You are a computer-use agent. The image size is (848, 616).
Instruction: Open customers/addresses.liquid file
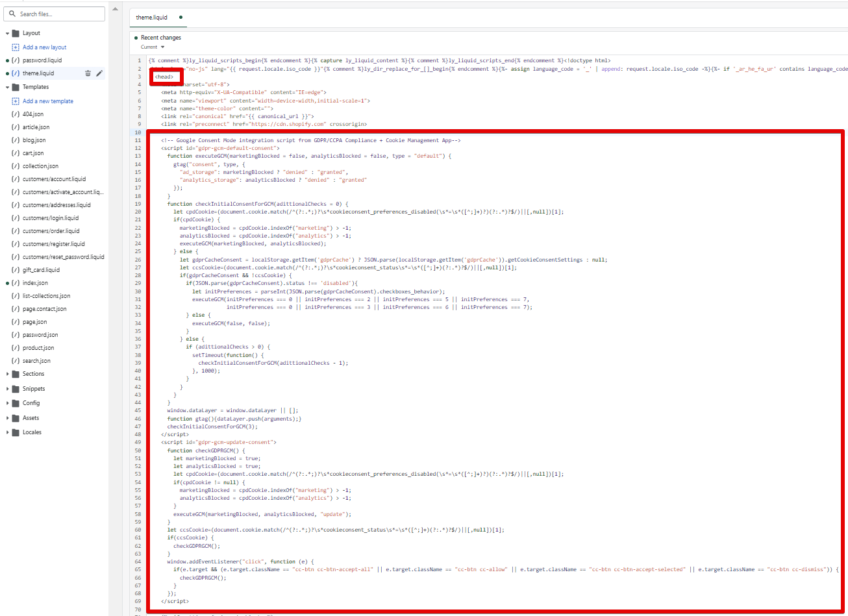pyautogui.click(x=56, y=205)
